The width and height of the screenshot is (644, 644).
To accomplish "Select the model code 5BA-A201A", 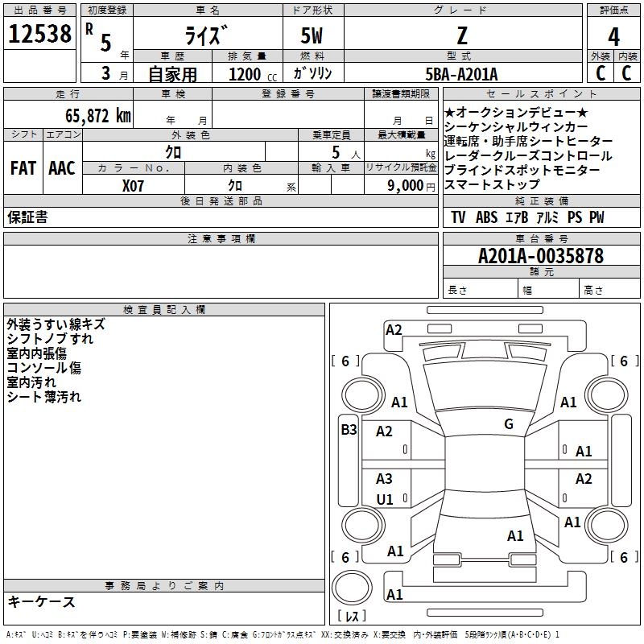I will tap(461, 75).
